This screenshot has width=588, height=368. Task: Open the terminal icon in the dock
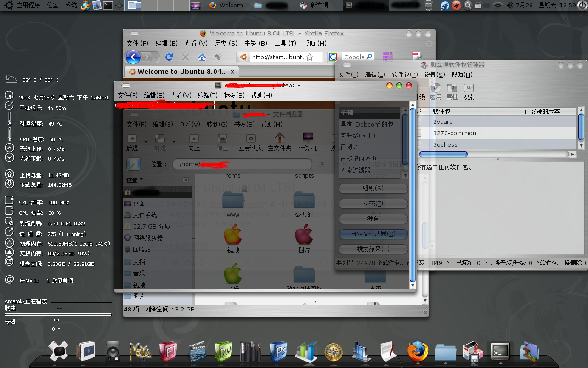[x=500, y=352]
